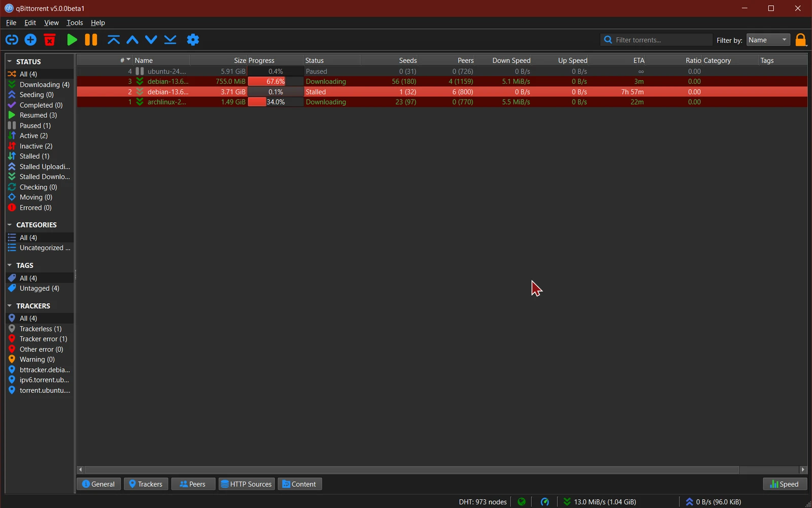Click the 67.6% progress bar of debian torrent
Viewport: 812px width, 508px height.
tap(276, 81)
